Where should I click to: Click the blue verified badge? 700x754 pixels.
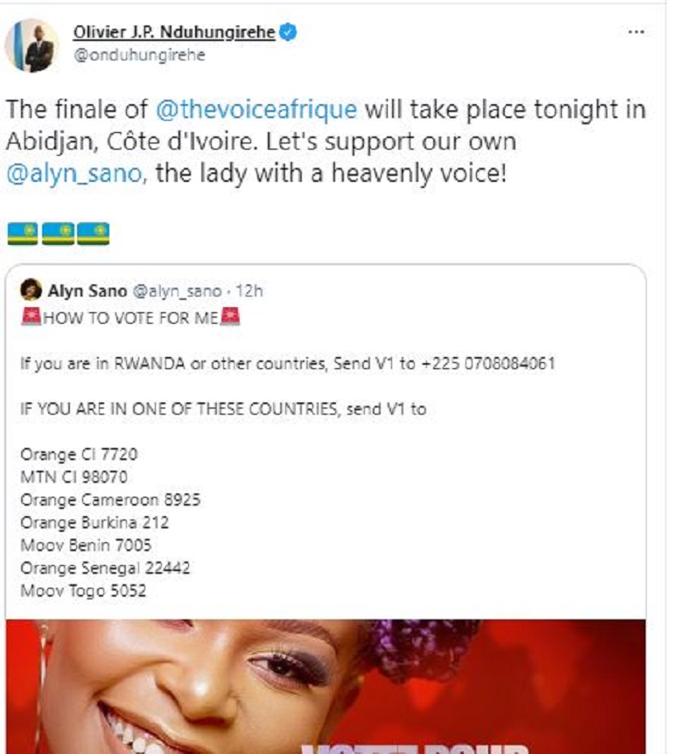click(x=288, y=32)
